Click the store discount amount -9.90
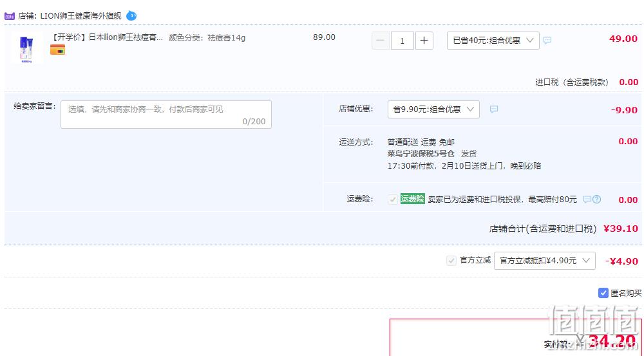The image size is (644, 356). 624,110
